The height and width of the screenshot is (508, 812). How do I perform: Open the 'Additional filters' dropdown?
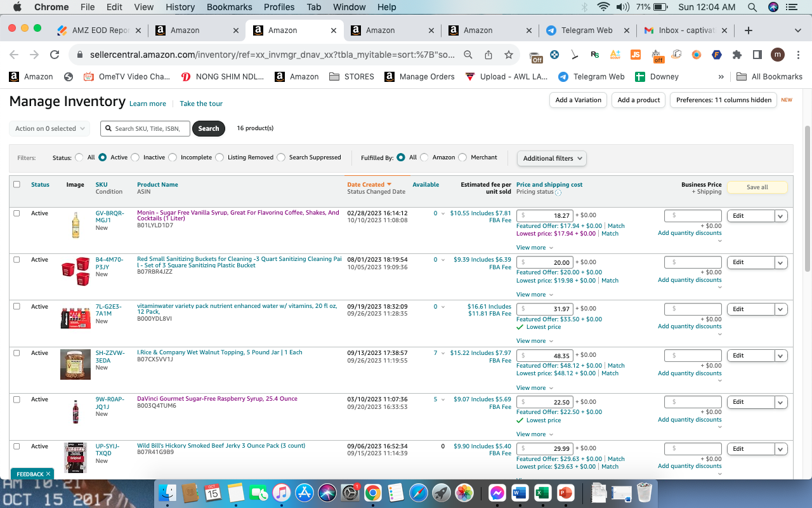(552, 158)
